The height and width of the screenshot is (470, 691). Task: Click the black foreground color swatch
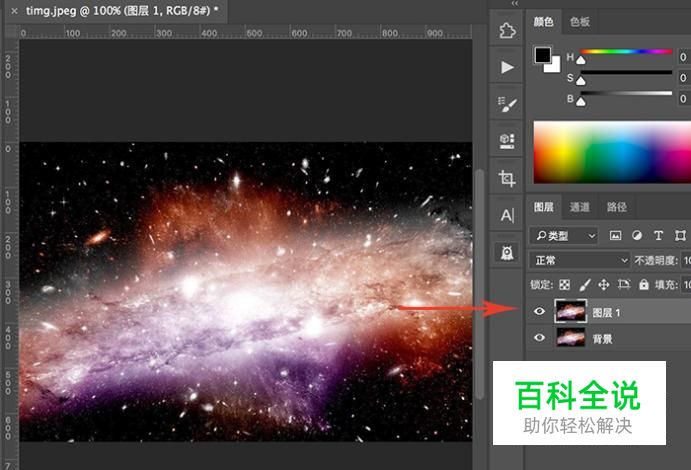point(542,55)
